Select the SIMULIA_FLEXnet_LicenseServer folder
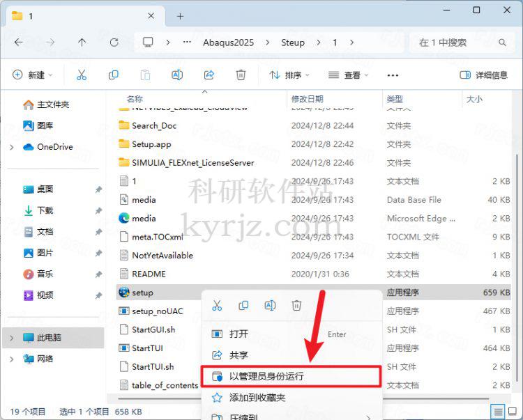Viewport: 523px width, 420px height. [314, 163]
